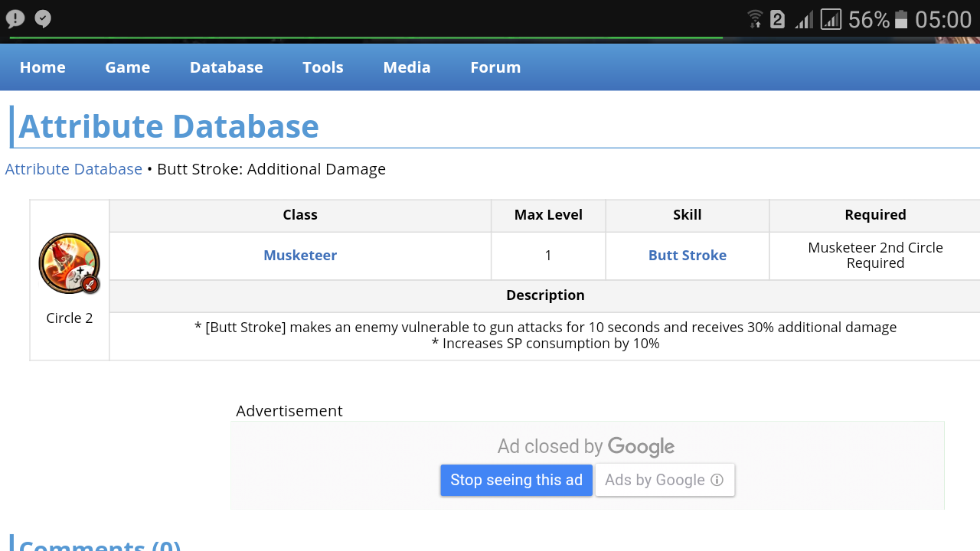The height and width of the screenshot is (551, 980).
Task: Tap the battery icon in status bar
Action: 901,19
